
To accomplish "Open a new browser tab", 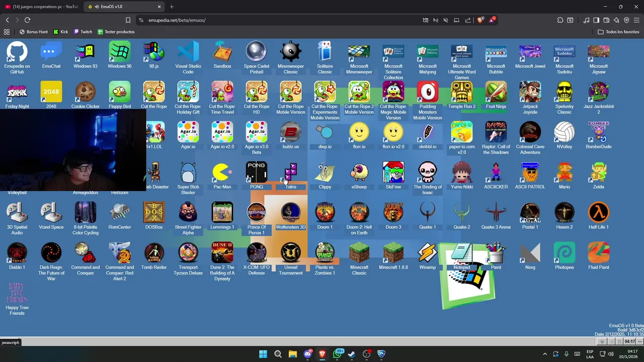I will click(172, 7).
